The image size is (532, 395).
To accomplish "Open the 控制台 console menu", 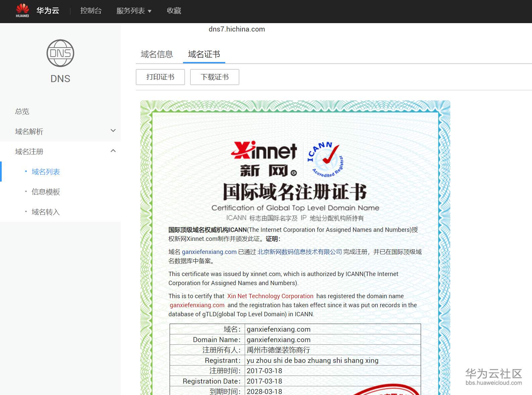I will click(91, 11).
